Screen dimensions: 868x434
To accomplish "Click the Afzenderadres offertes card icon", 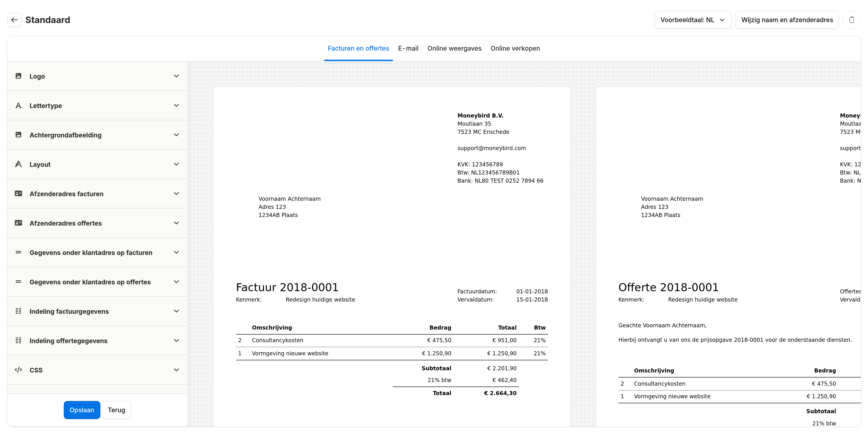I will click(19, 223).
